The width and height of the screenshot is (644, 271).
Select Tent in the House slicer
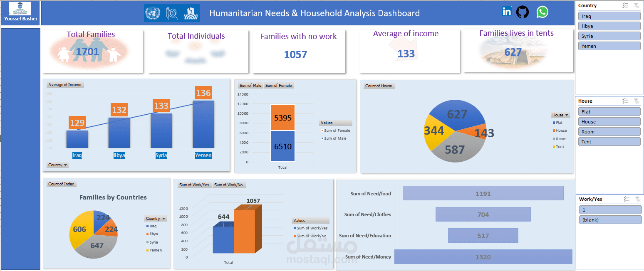[609, 141]
